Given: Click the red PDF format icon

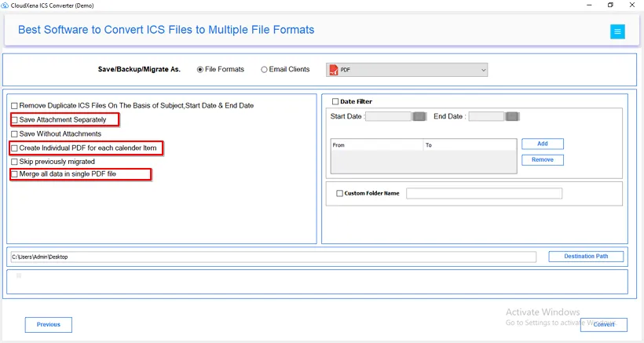Looking at the screenshot, I should (x=334, y=70).
